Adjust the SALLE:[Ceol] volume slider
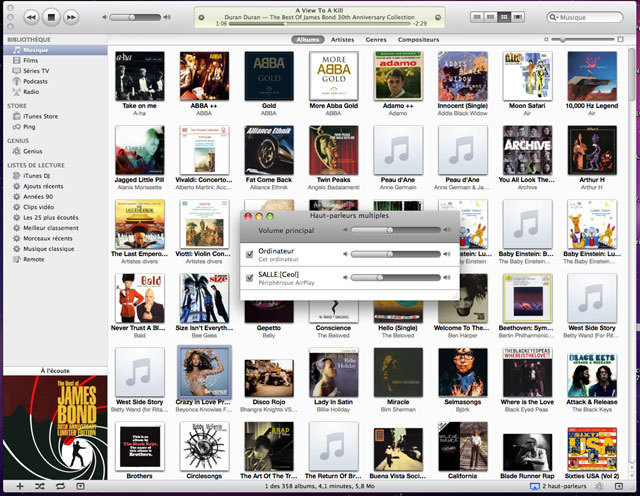Viewport: 640px width, 496px height. (x=396, y=278)
